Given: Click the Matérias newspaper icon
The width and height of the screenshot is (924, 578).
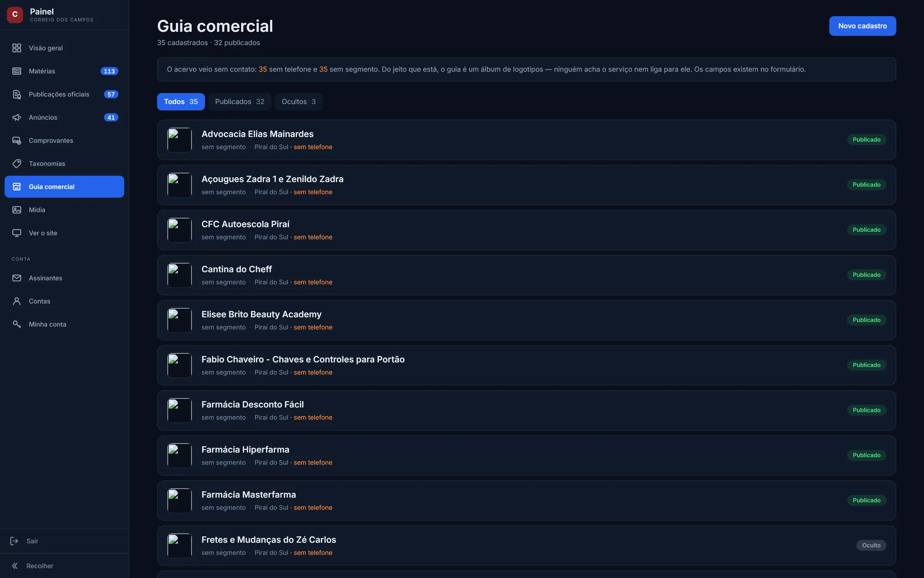Looking at the screenshot, I should pos(17,71).
